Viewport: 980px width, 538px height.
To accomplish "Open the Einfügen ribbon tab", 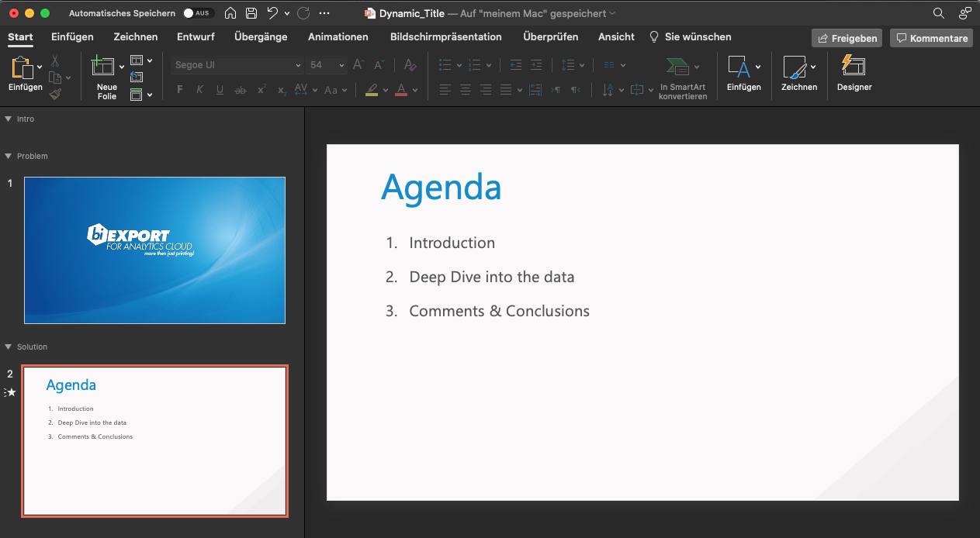I will point(72,36).
